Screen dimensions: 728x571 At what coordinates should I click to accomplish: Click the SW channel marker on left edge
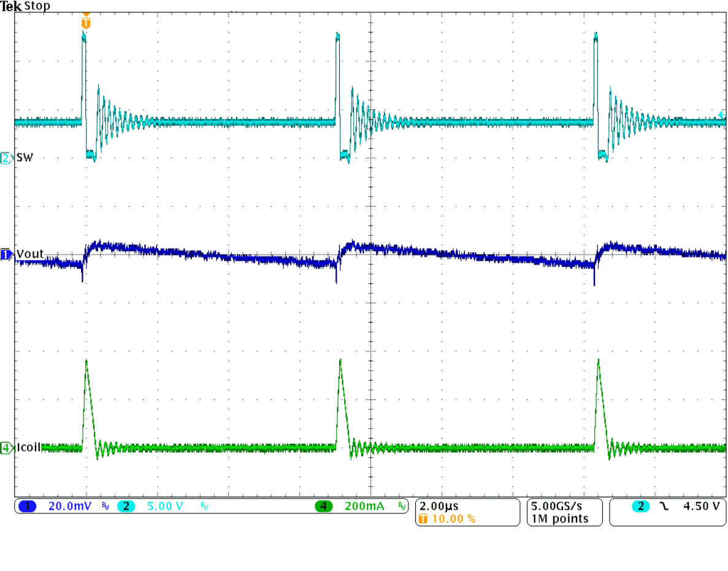coord(5,157)
